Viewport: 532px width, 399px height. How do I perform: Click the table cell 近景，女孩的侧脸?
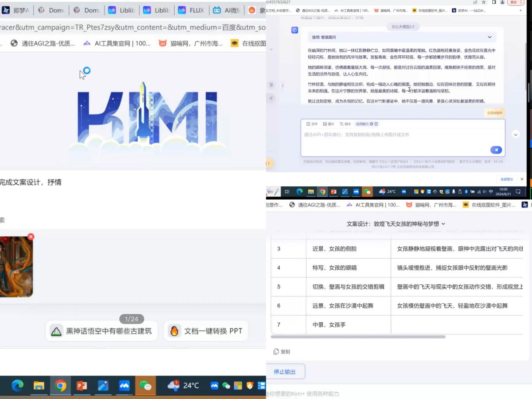(348, 249)
